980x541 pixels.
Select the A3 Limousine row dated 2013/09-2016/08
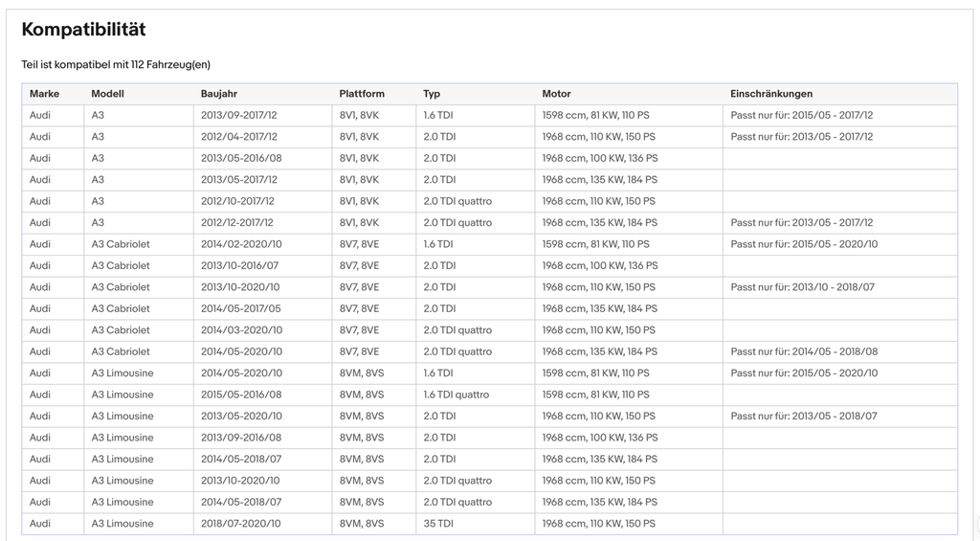pos(489,438)
